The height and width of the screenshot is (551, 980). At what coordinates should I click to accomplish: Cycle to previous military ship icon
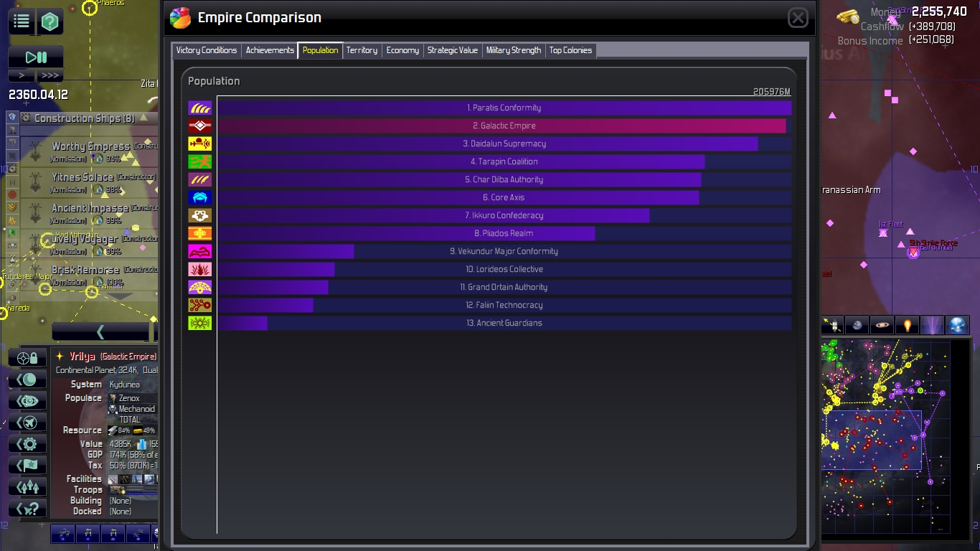(27, 423)
